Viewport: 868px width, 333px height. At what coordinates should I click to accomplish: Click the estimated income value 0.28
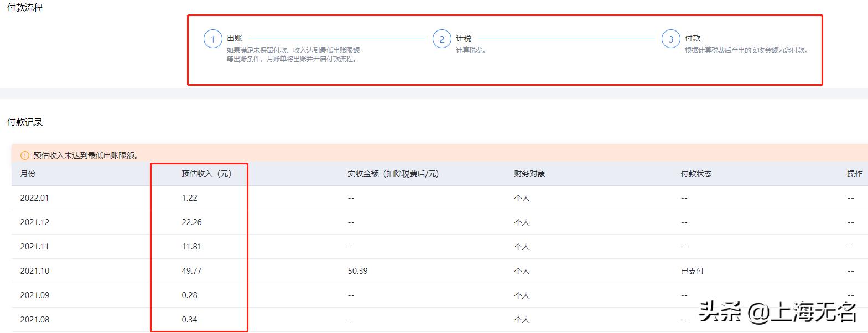[x=189, y=295]
